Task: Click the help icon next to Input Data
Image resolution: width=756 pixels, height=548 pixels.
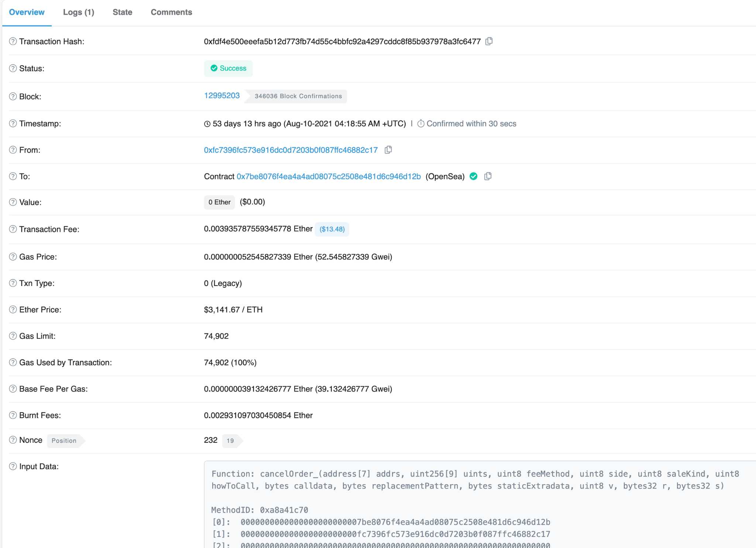Action: coord(13,466)
